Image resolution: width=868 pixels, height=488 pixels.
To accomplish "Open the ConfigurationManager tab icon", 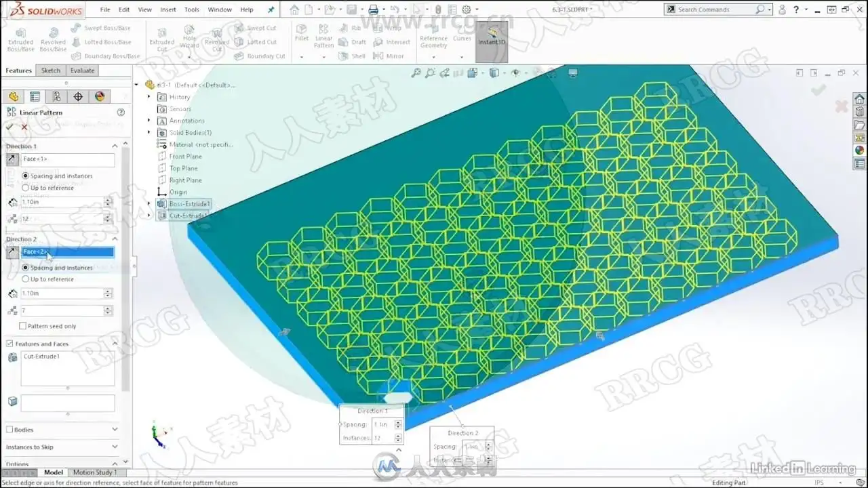I will (56, 96).
